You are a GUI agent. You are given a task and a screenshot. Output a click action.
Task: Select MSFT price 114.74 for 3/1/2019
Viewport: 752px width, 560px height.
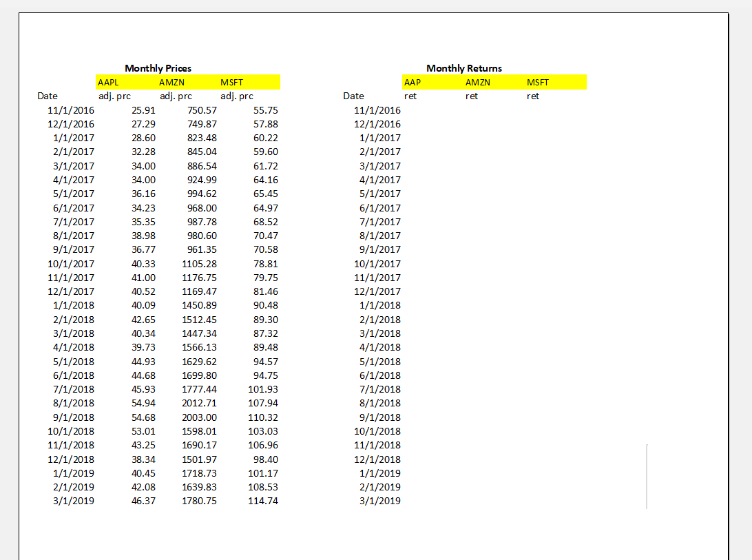(x=264, y=501)
